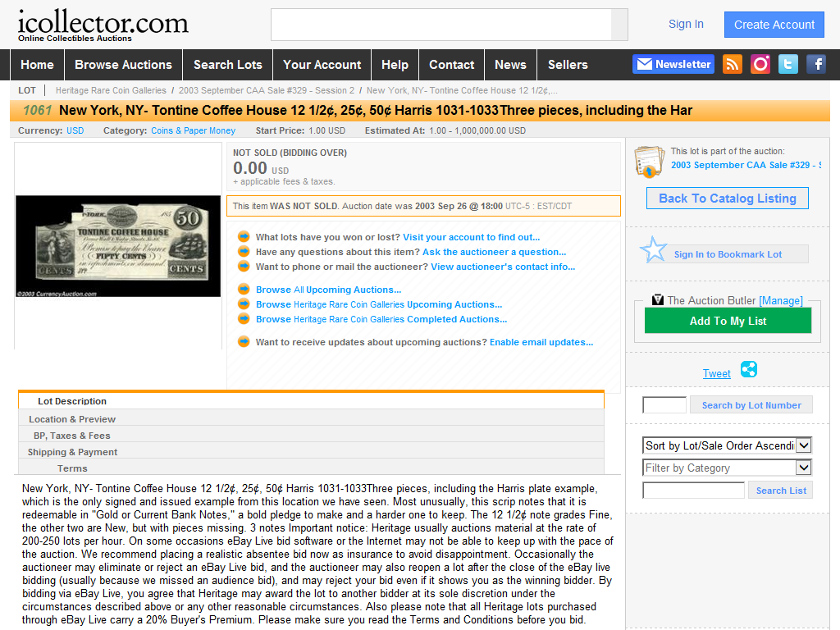The height and width of the screenshot is (630, 840).
Task: Click the Search by Lot Number button
Action: click(x=751, y=405)
